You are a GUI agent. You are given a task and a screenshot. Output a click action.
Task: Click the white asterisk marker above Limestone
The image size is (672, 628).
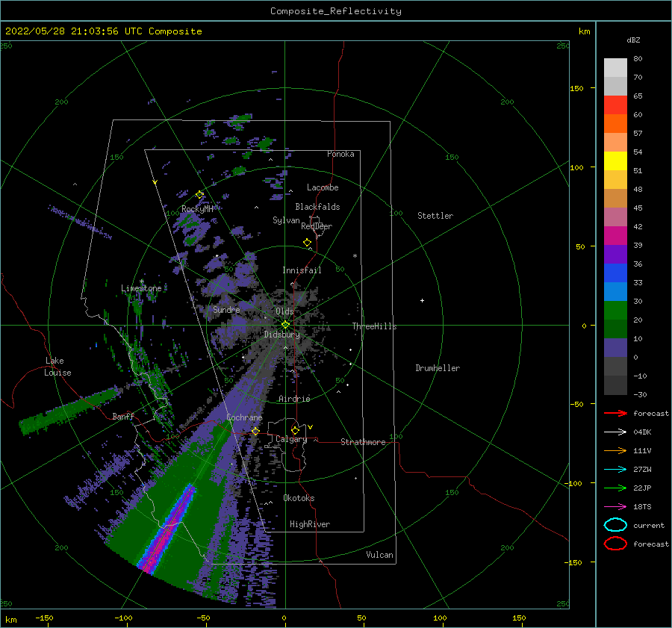click(x=141, y=282)
